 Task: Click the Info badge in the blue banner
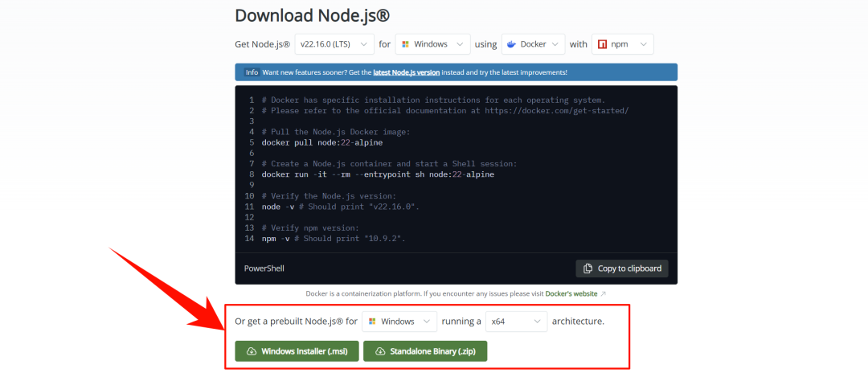point(252,72)
